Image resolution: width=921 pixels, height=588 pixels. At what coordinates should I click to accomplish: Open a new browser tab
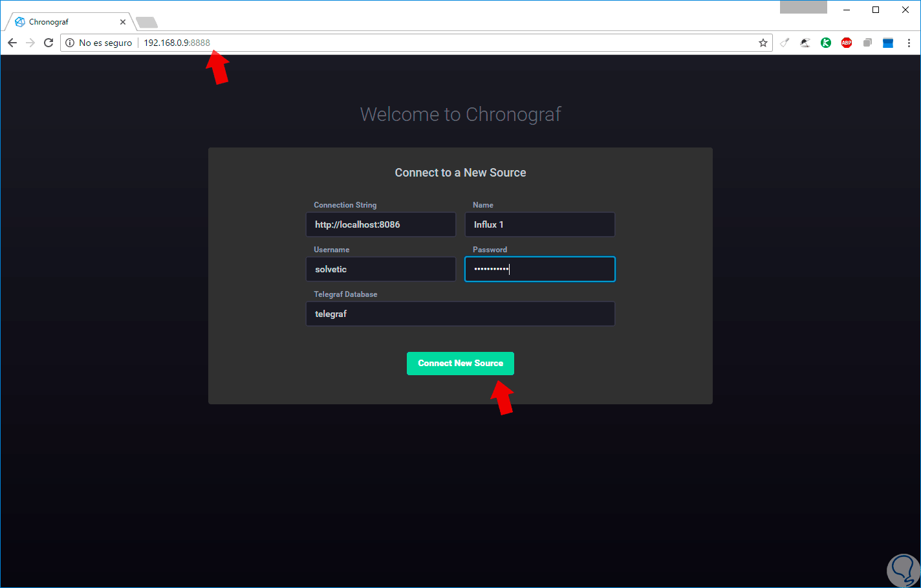[x=147, y=23]
